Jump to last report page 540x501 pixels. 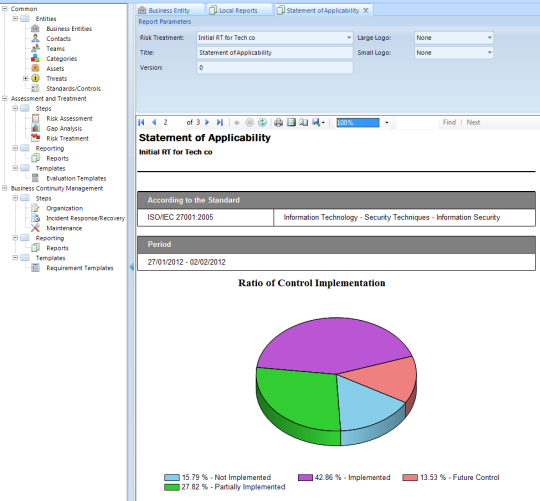pyautogui.click(x=220, y=122)
